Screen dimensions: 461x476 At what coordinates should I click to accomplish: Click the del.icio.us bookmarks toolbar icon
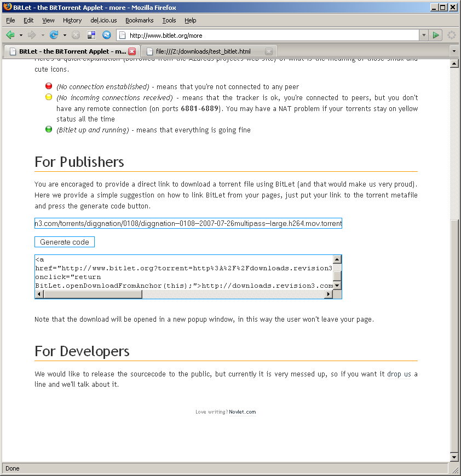[x=91, y=35]
